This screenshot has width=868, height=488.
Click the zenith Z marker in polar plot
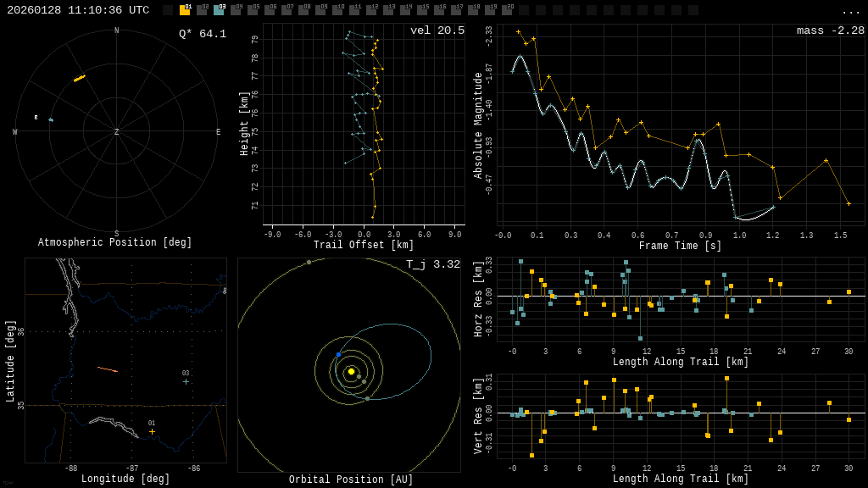pos(117,132)
